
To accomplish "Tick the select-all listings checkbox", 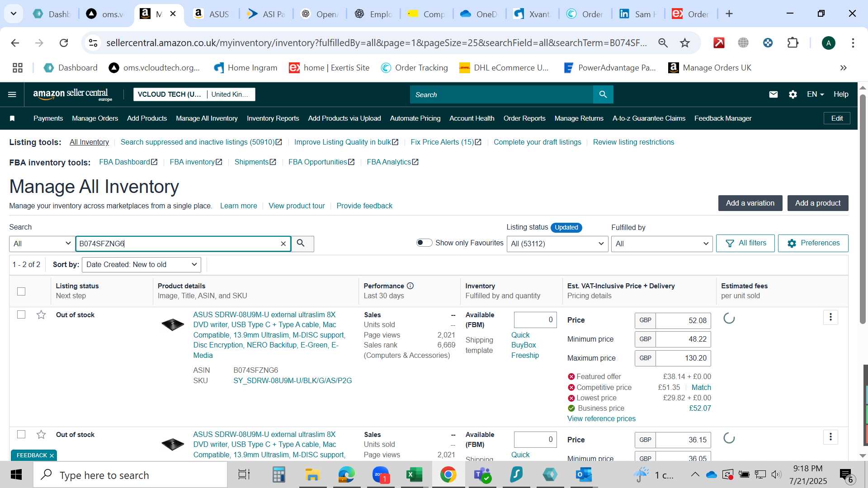I will click(21, 291).
